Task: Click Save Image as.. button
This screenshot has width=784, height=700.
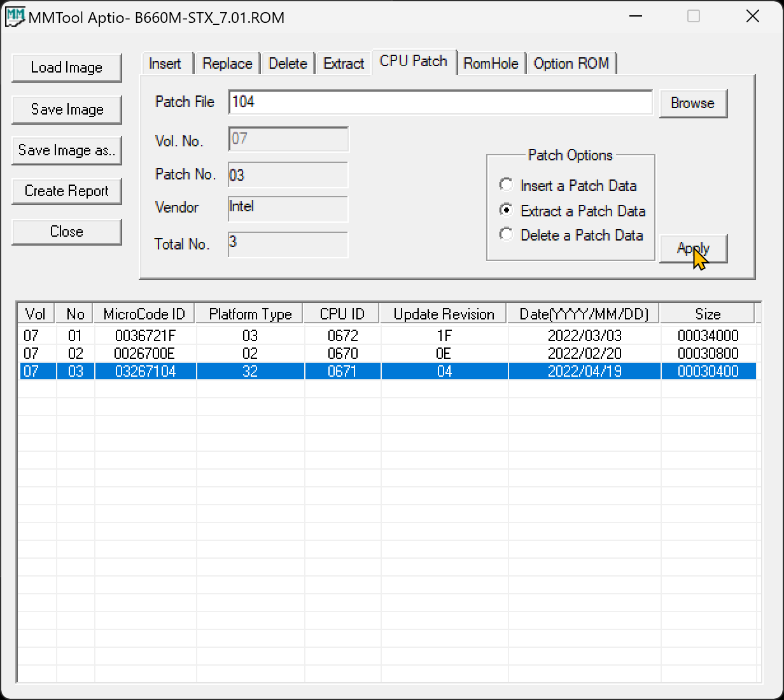Action: [67, 151]
